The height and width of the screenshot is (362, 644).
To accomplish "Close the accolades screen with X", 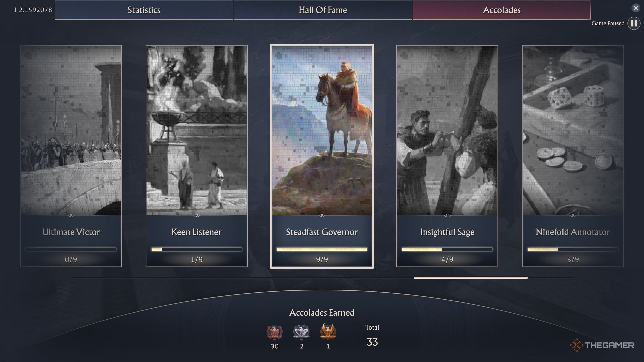I will pyautogui.click(x=636, y=8).
